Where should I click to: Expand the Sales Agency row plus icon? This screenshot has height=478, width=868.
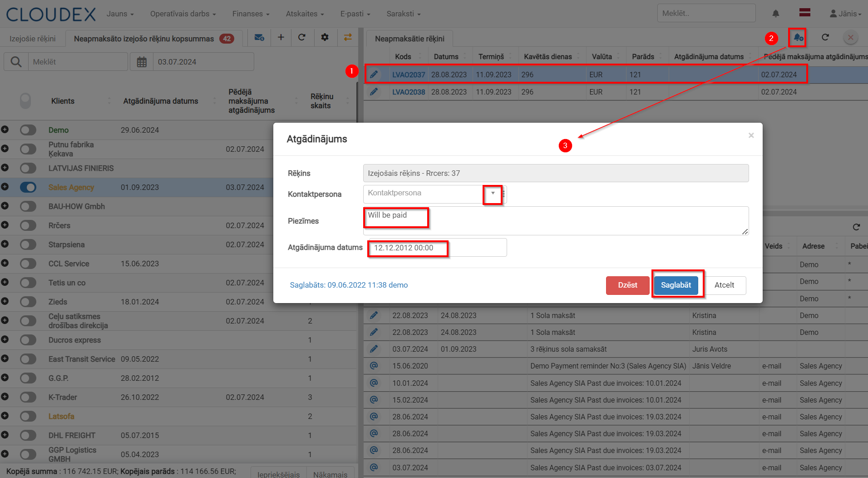(5, 187)
